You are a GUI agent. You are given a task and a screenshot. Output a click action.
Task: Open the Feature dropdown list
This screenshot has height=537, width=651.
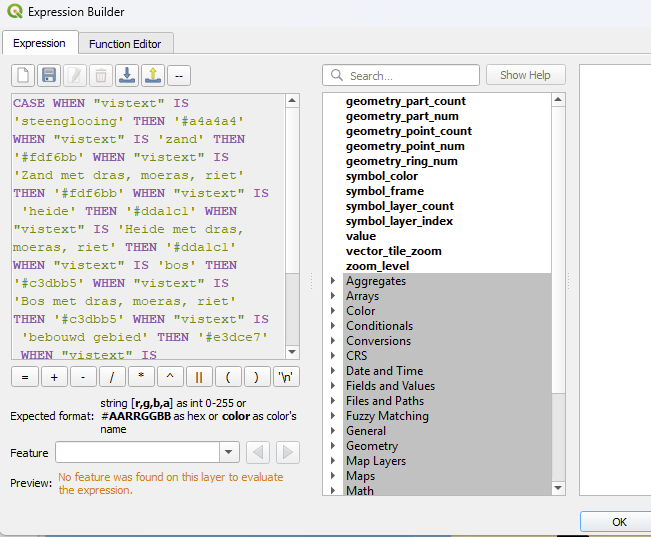[229, 452]
